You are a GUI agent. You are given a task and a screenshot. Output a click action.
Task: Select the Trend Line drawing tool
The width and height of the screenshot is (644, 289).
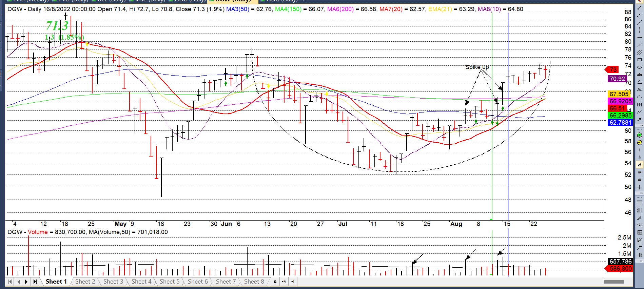point(640,8)
